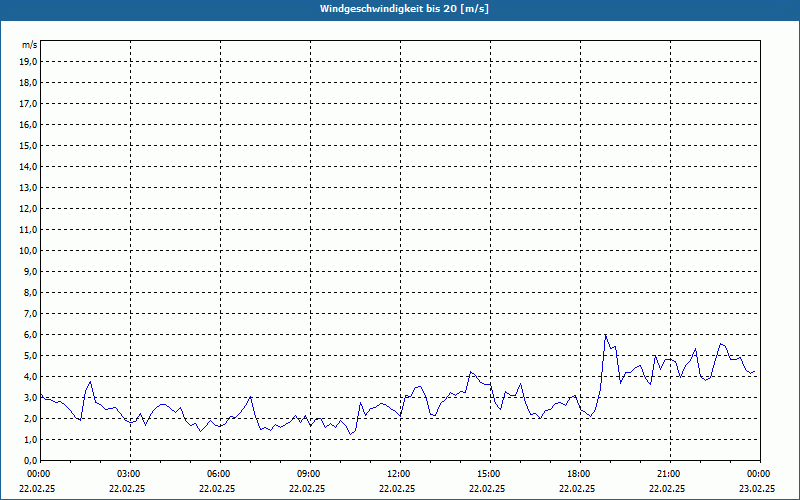Select the '09:00' x-axis time label
The height and width of the screenshot is (500, 800).
pos(310,474)
